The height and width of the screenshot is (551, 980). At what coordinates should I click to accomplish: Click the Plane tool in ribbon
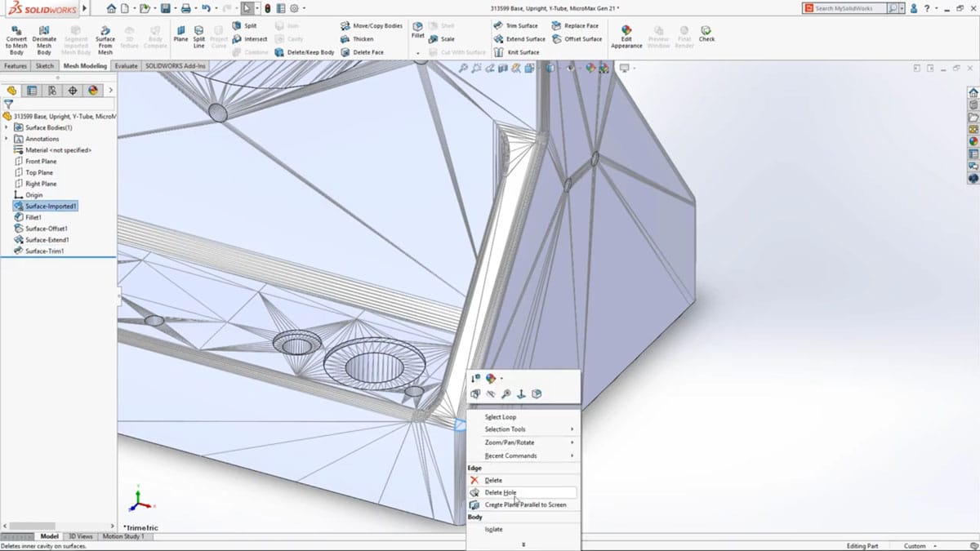pyautogui.click(x=180, y=34)
